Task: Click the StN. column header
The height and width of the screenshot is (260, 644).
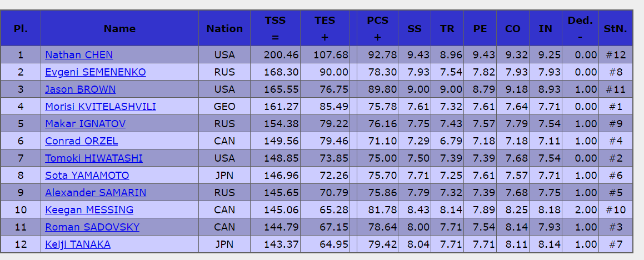Action: point(615,28)
